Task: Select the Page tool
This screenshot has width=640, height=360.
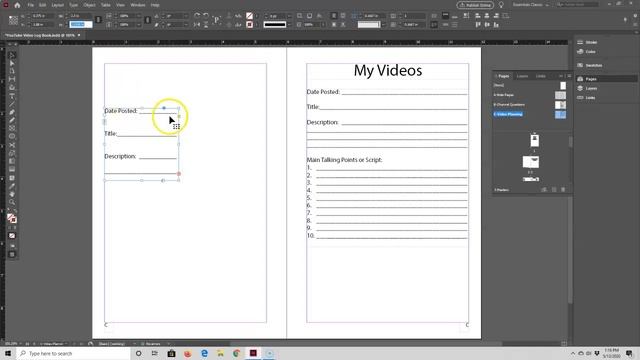Action: [x=12, y=71]
